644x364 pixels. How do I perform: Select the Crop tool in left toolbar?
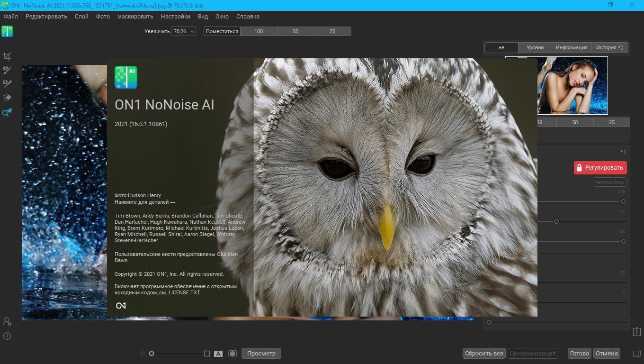7,56
